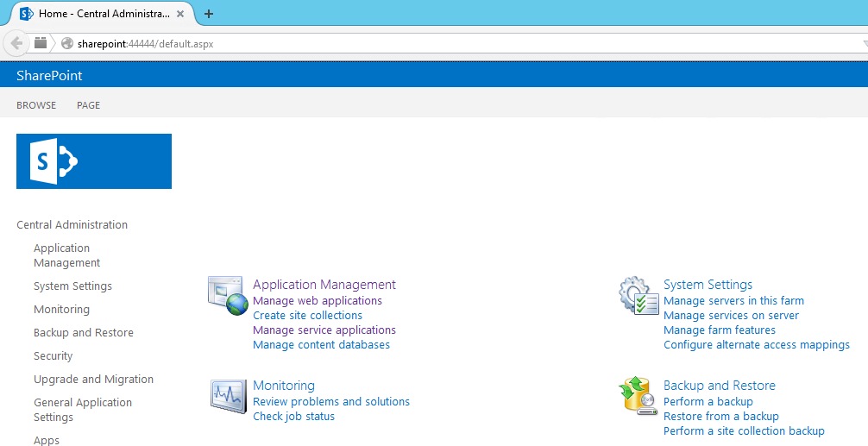868x446 pixels.
Task: Click the System Settings gear checklist icon
Action: (x=638, y=296)
